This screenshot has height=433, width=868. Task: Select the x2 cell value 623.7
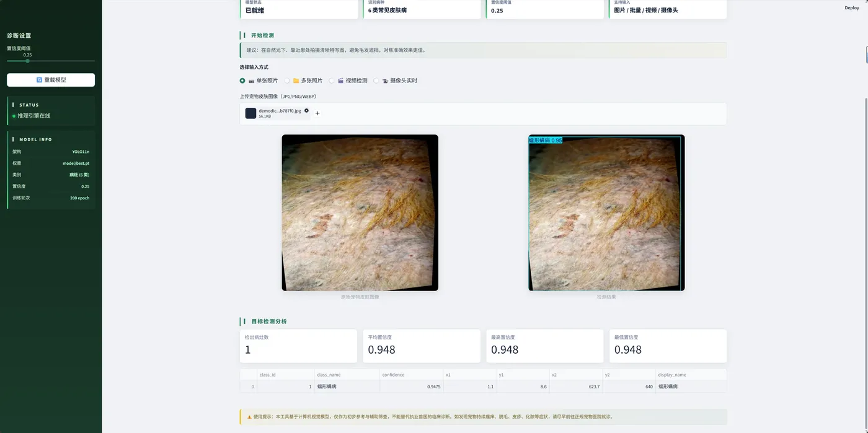click(x=577, y=387)
